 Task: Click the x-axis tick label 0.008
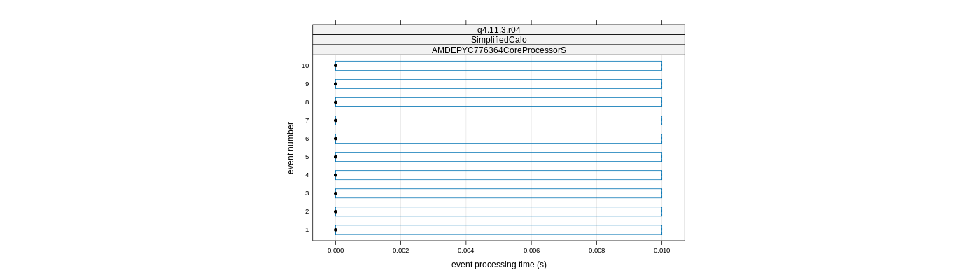tap(596, 251)
